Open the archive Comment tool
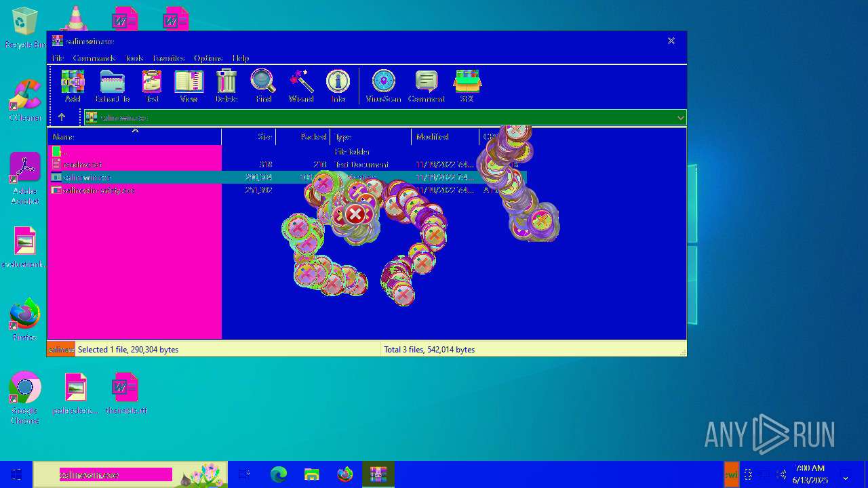 [x=426, y=86]
